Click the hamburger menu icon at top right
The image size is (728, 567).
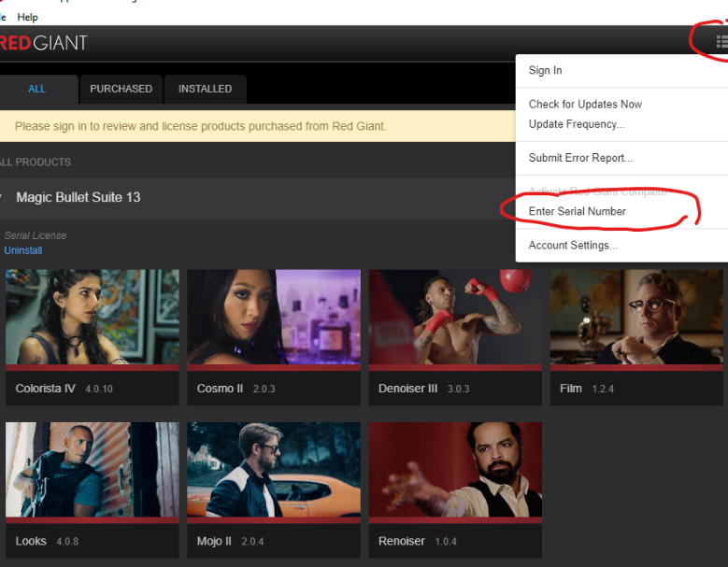pos(721,41)
